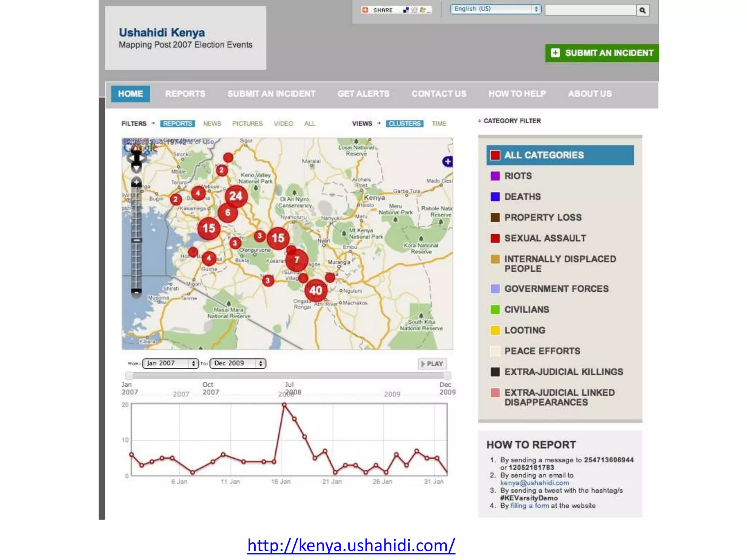Click the filling a form link
The width and height of the screenshot is (747, 560).
coord(530,506)
